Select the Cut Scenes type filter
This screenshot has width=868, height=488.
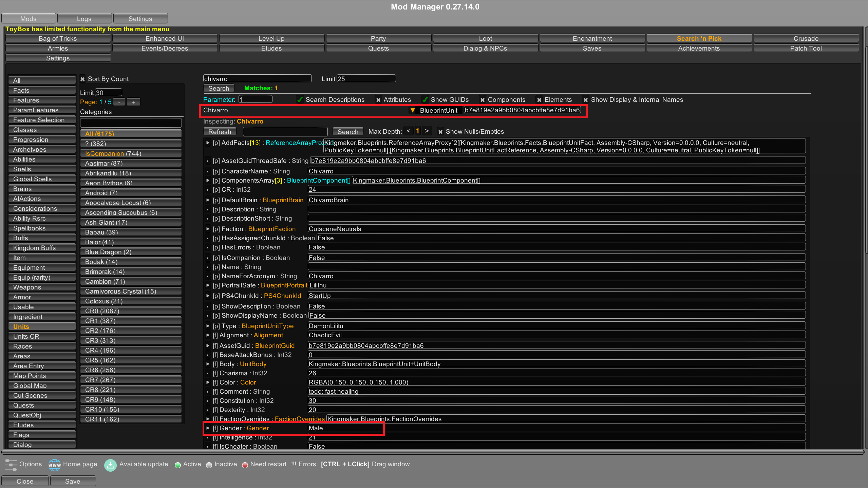(x=42, y=395)
